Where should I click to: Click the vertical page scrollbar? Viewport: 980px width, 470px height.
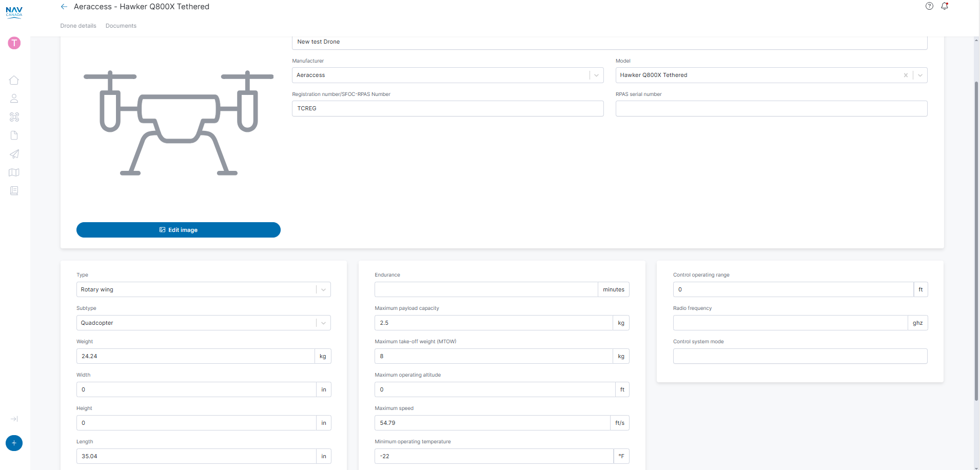pos(976,241)
